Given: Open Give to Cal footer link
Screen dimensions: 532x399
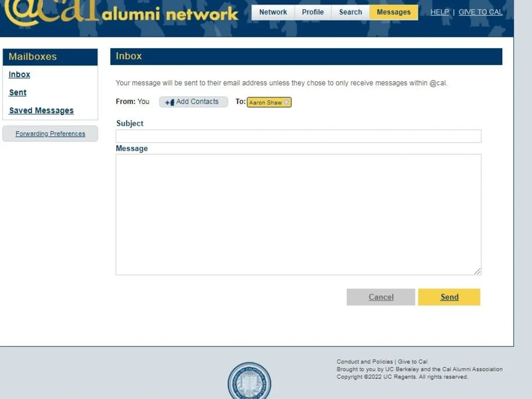Looking at the screenshot, I should (413, 362).
